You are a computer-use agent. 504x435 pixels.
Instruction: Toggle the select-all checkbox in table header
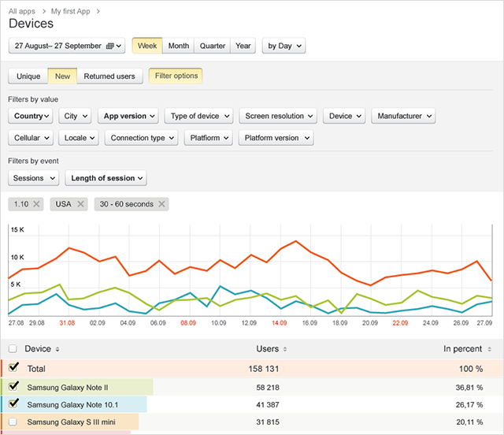(x=13, y=349)
